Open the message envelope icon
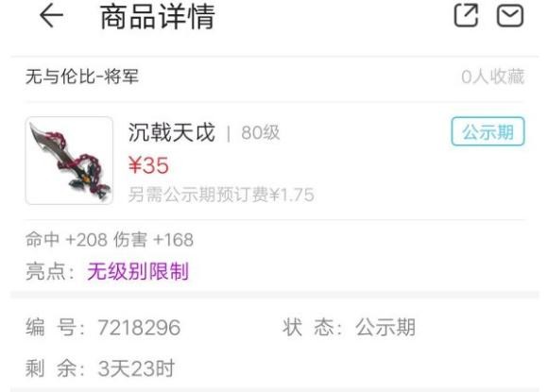Image resolution: width=548 pixels, height=392 pixels. pos(510,16)
